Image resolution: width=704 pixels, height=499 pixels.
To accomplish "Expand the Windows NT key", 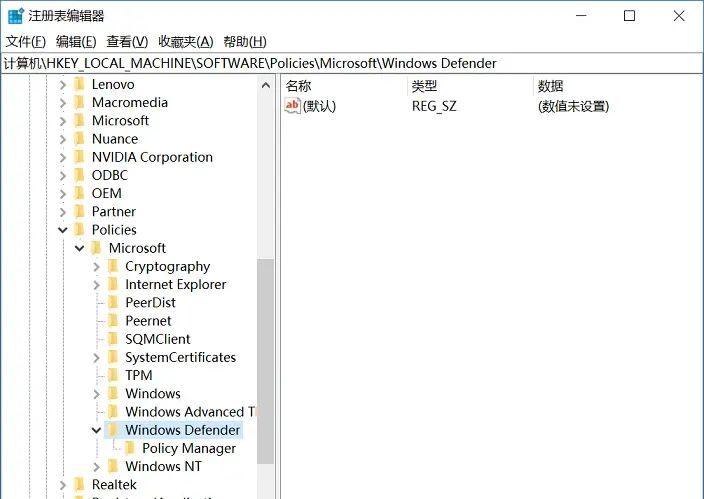I will [x=97, y=467].
